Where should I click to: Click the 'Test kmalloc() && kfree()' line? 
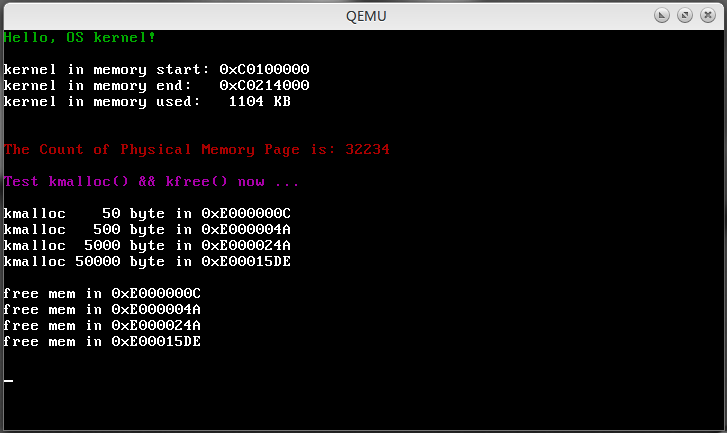click(x=151, y=182)
